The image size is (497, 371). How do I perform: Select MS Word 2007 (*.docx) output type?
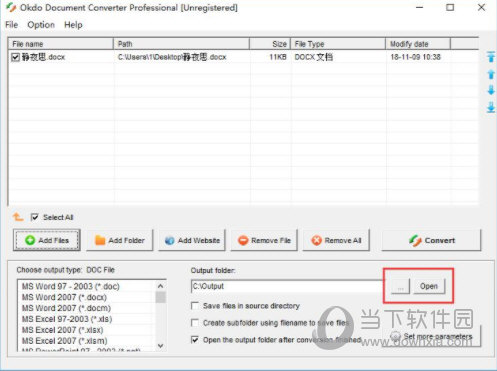pyautogui.click(x=64, y=297)
